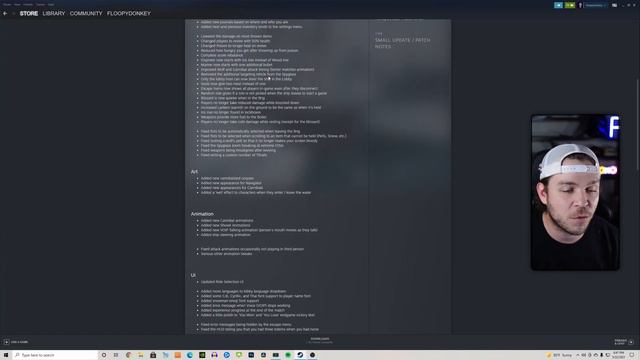Open the clock and date in taskbar
The height and width of the screenshot is (360, 640).
pyautogui.click(x=619, y=355)
